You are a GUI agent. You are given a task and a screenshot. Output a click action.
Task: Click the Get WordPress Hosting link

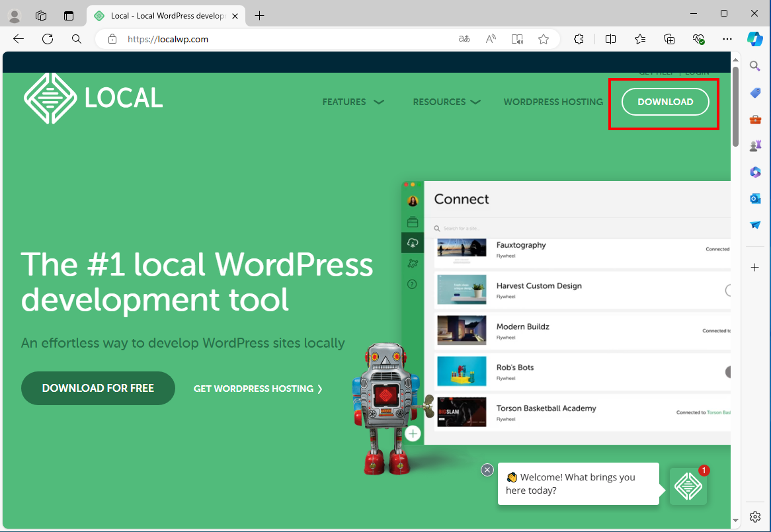click(x=258, y=389)
